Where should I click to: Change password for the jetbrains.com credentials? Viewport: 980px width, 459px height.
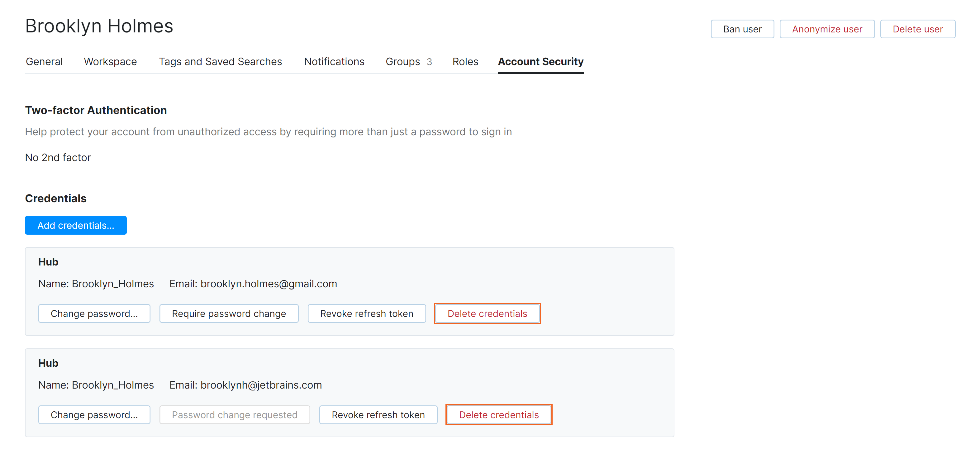point(94,415)
